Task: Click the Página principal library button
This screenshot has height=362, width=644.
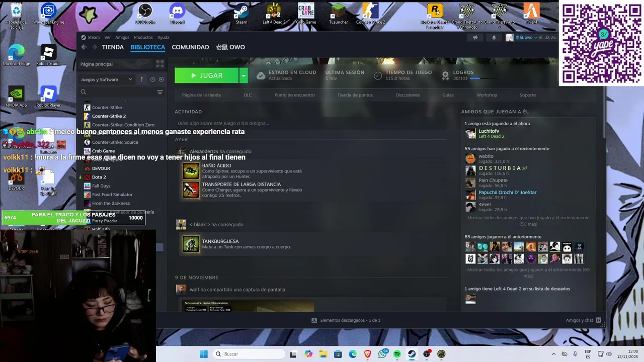Action: tap(115, 64)
